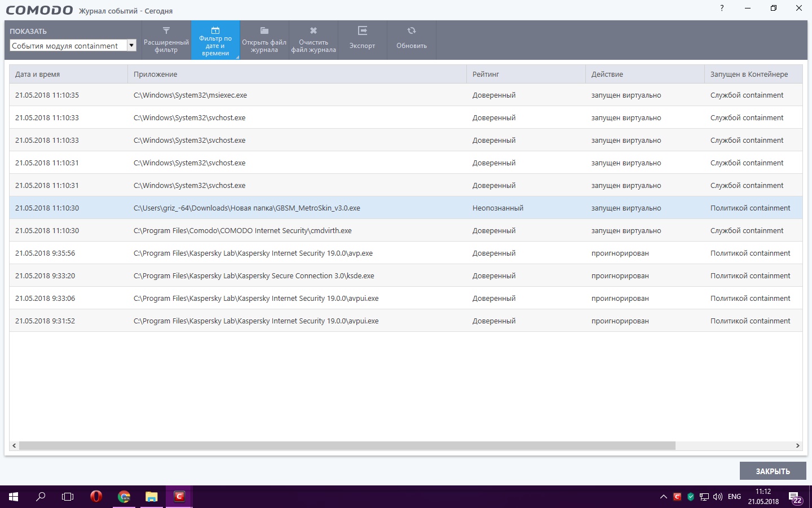Show hidden system tray icons chevron
Image resolution: width=812 pixels, height=508 pixels.
click(663, 497)
